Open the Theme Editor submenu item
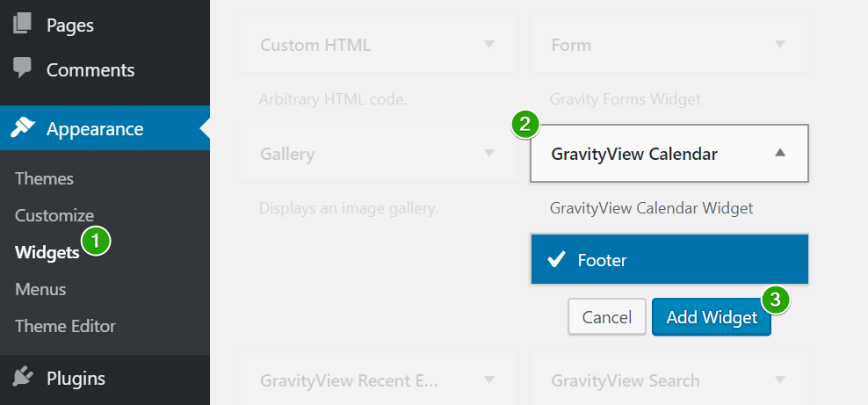The width and height of the screenshot is (868, 405). click(x=65, y=326)
